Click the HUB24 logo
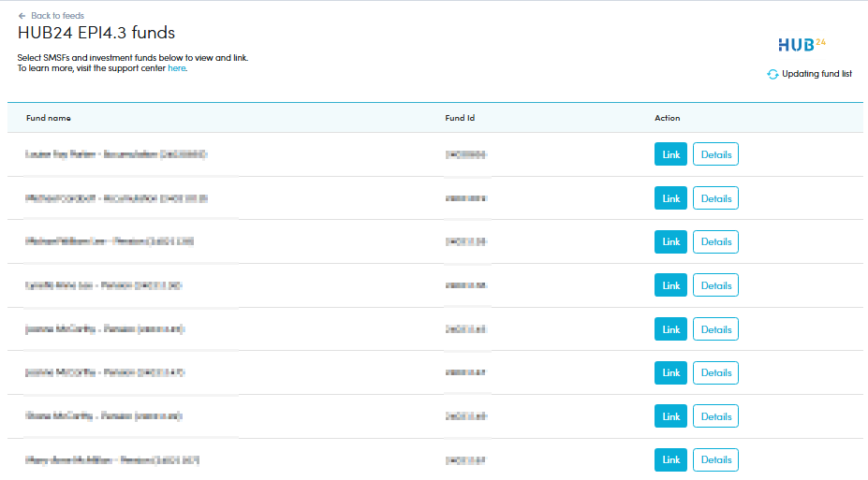The width and height of the screenshot is (868, 480). 802,44
